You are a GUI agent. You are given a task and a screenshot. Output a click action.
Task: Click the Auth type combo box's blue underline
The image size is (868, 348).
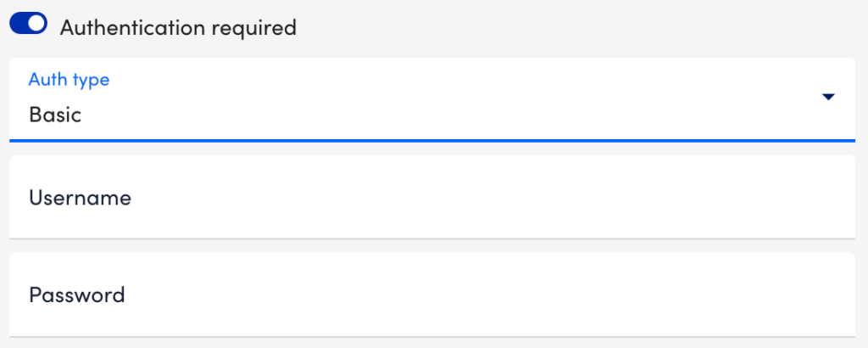point(431,139)
